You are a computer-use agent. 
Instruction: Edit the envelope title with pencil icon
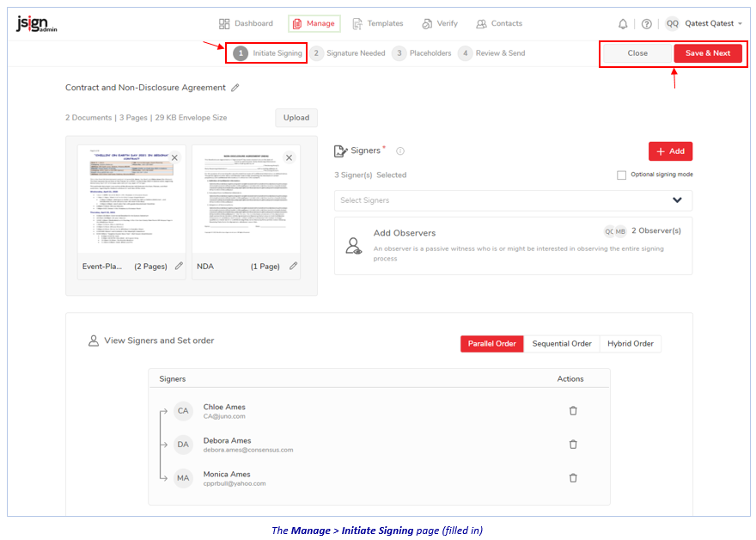tap(235, 88)
